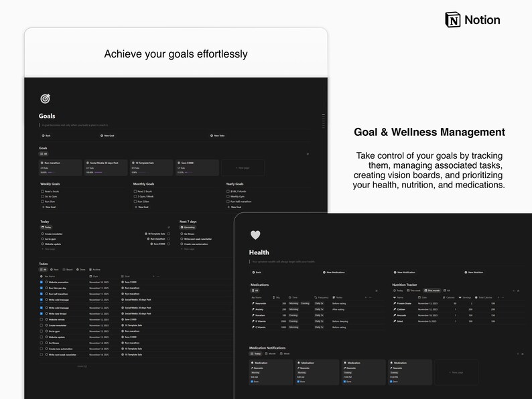This screenshot has height=399, width=532.
Task: Click the New Medications plus icon
Action: pyautogui.click(x=324, y=272)
